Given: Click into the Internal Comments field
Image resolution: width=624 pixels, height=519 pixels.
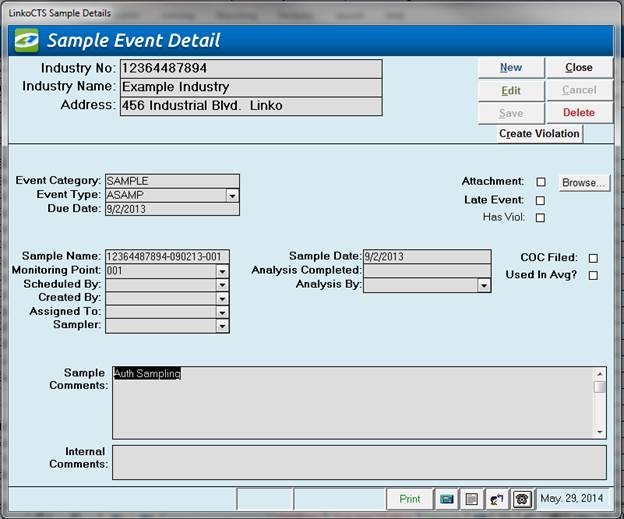Looking at the screenshot, I should (x=358, y=462).
